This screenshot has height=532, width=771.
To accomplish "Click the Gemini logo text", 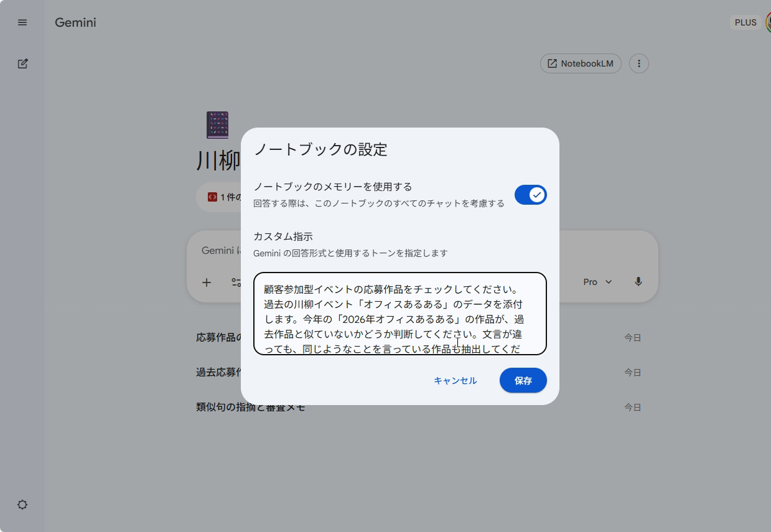I will pyautogui.click(x=75, y=22).
